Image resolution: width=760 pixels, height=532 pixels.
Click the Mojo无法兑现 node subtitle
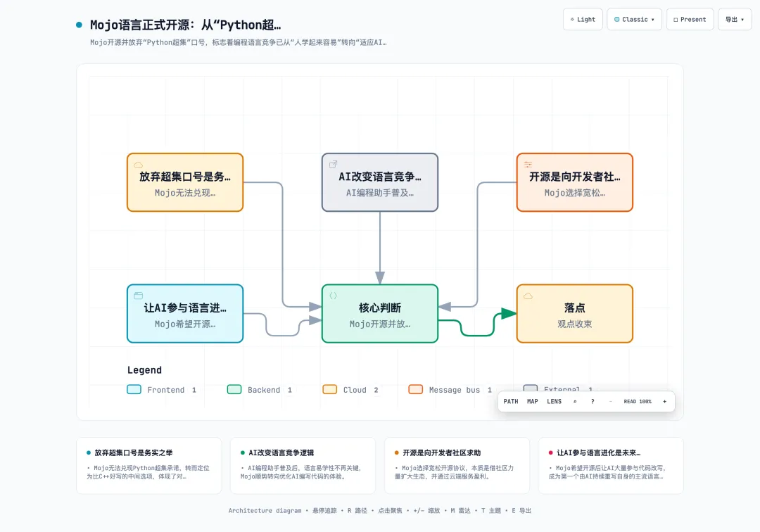tap(185, 193)
